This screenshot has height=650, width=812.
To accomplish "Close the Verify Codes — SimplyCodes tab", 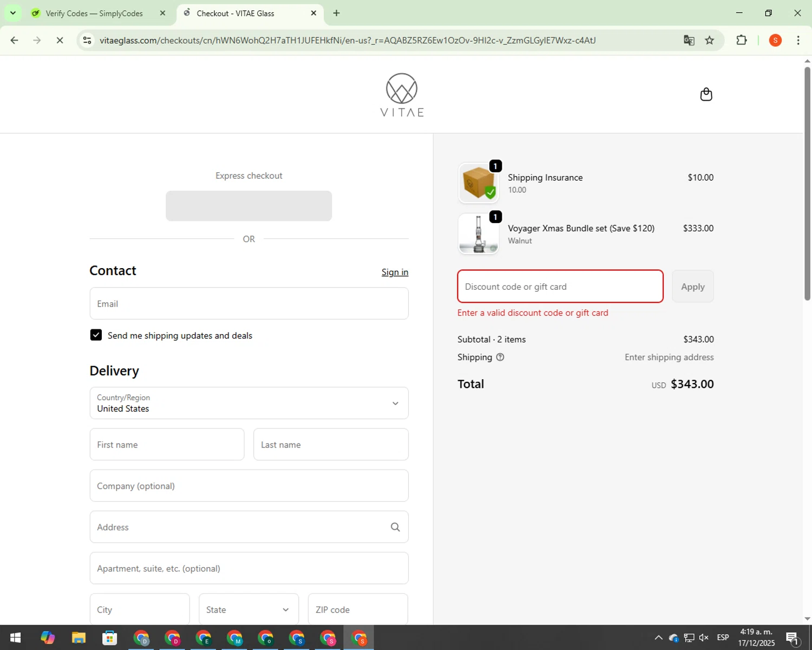I will point(162,13).
